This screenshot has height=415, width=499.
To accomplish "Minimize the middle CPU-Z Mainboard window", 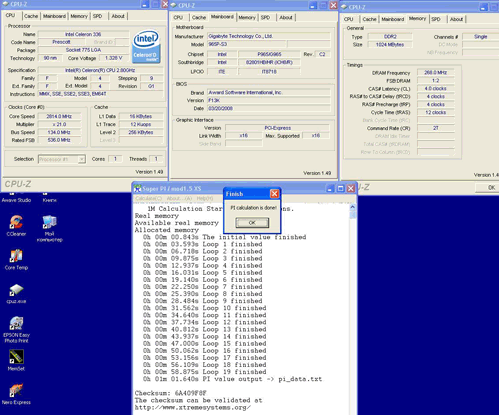I will (x=313, y=5).
